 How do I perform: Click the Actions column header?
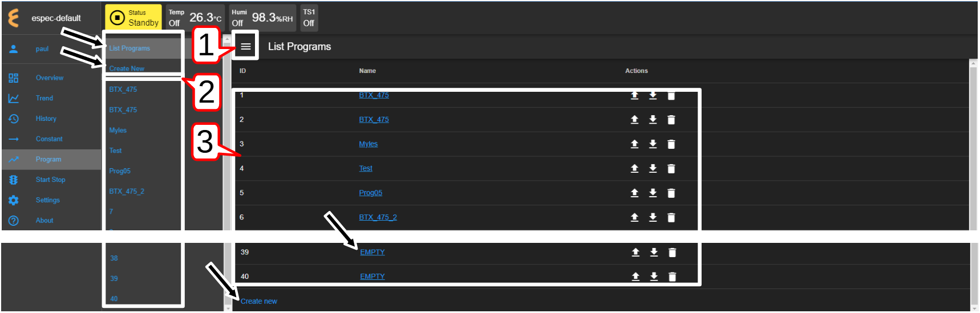636,71
